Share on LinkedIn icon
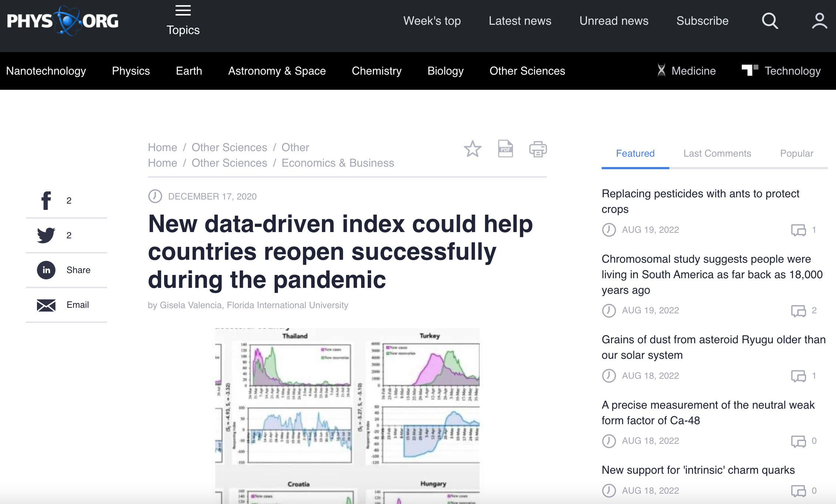The width and height of the screenshot is (836, 504). tap(46, 270)
